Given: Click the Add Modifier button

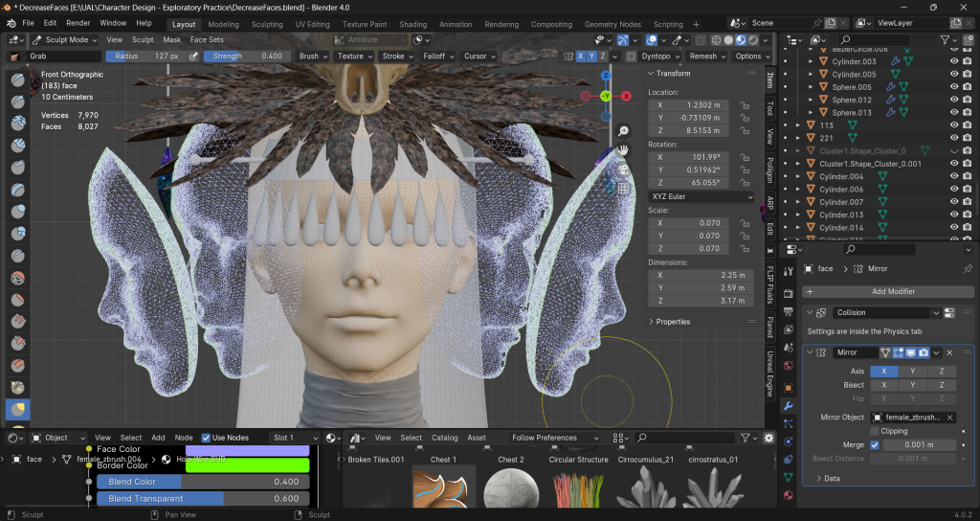Looking at the screenshot, I should point(888,291).
